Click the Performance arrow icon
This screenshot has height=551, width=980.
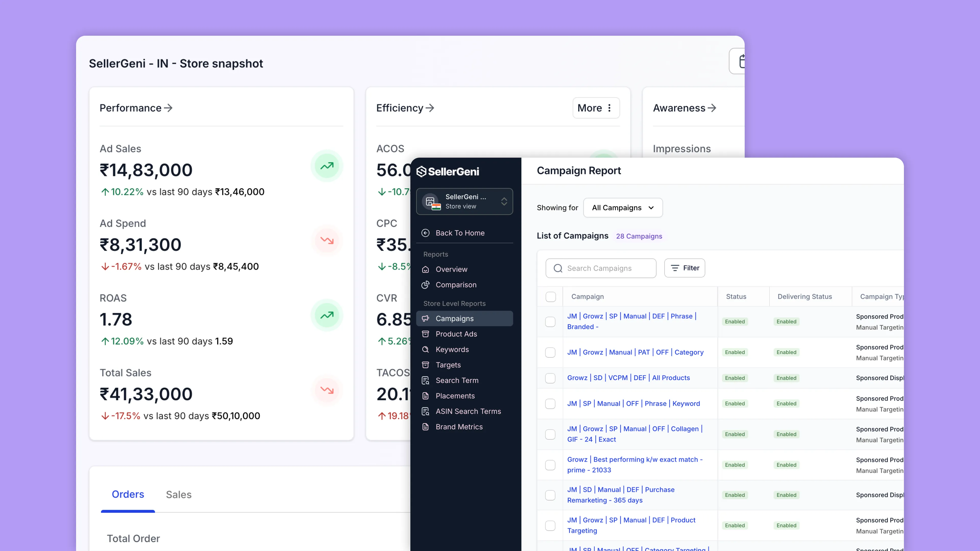(168, 108)
